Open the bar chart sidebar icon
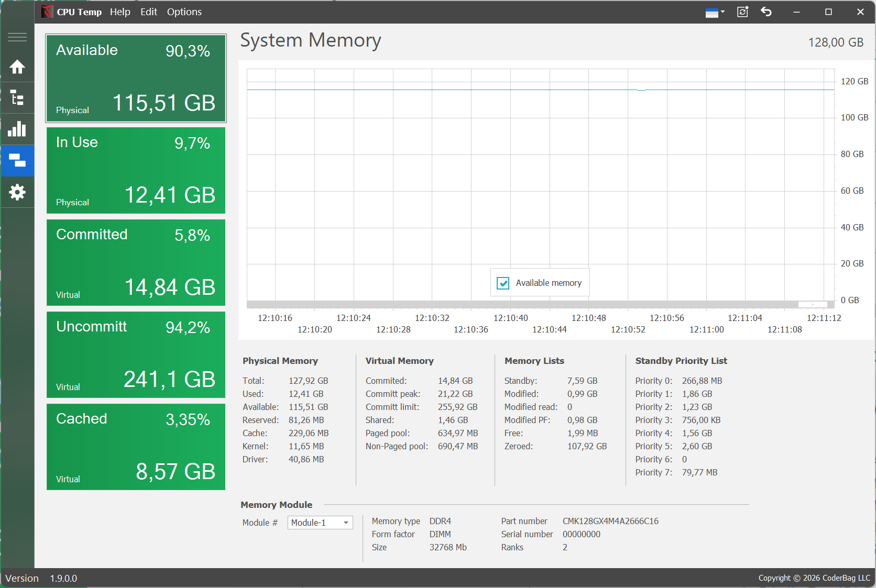The image size is (876, 588). tap(17, 129)
